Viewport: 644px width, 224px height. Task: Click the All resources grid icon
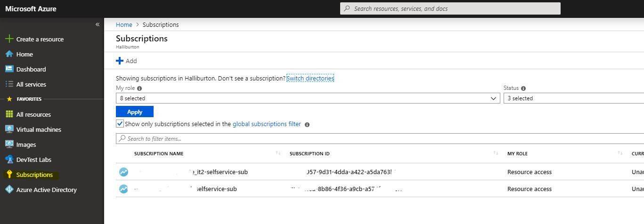pos(9,114)
